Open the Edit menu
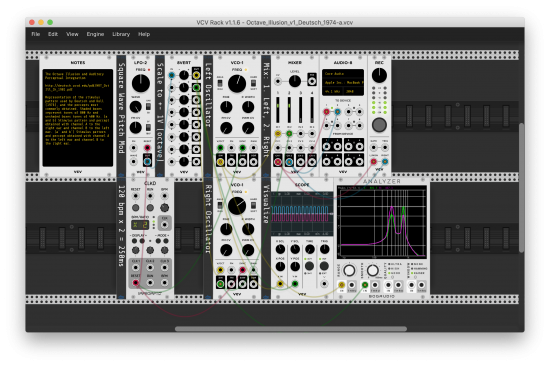 pos(53,34)
